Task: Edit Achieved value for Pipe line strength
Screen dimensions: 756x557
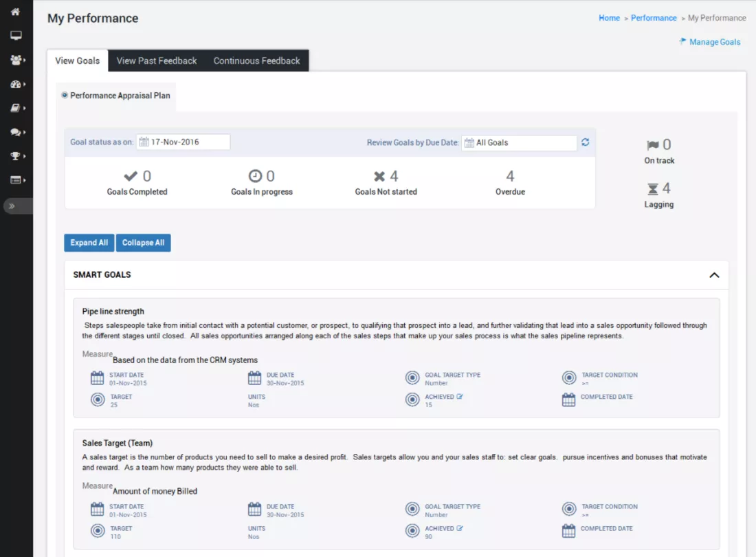Action: click(460, 396)
